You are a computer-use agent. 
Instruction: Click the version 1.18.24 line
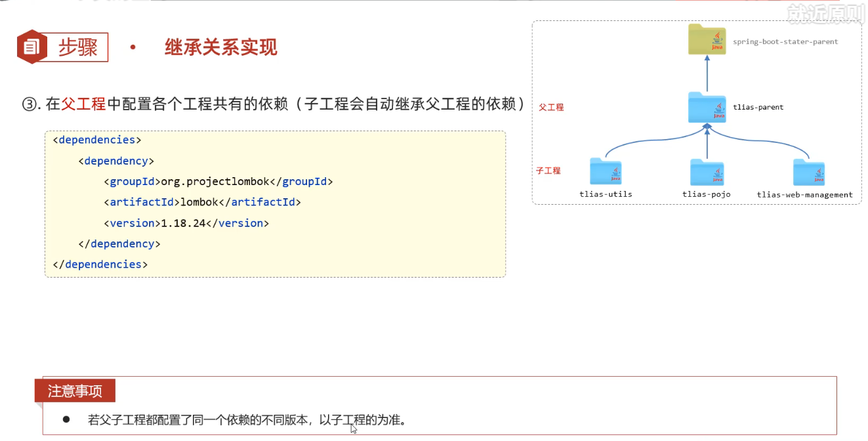pyautogui.click(x=186, y=223)
